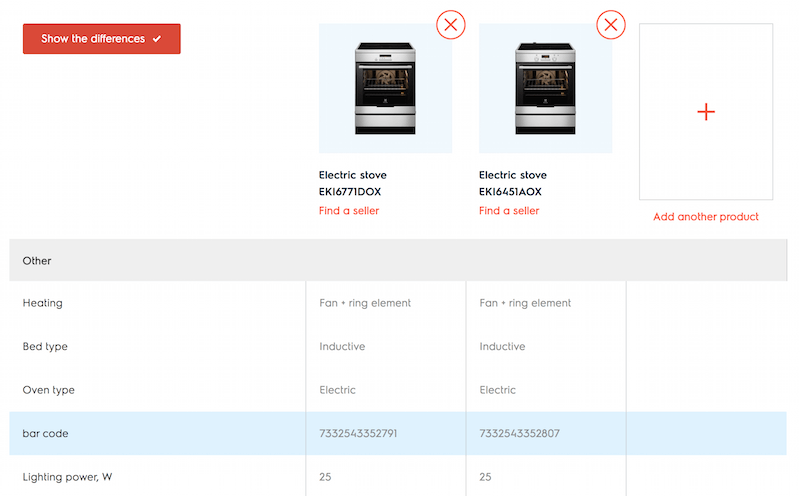Toggle the Show the differences button
Image resolution: width=800 pixels, height=496 pixels.
(x=101, y=39)
